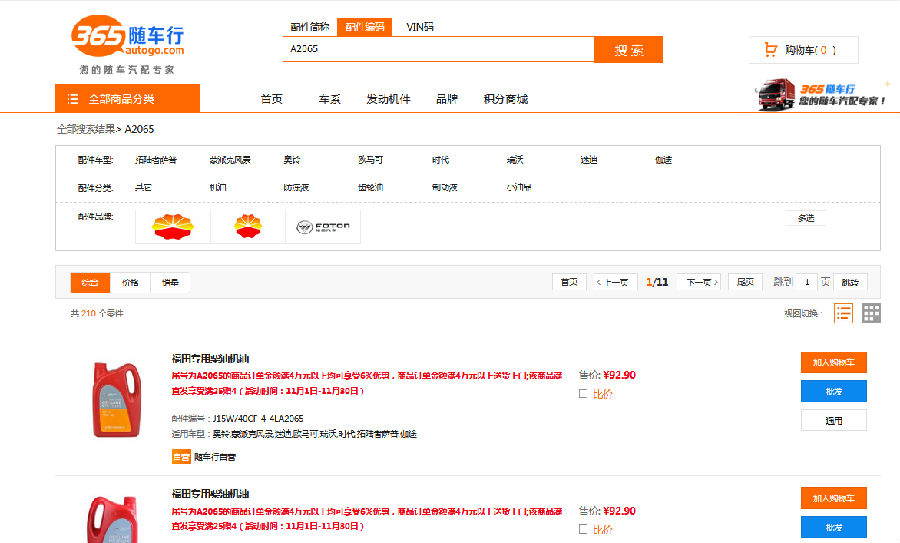Screen dimensions: 900x543
Task: Open second red oil bottle thumbnail
Action: tap(112, 519)
